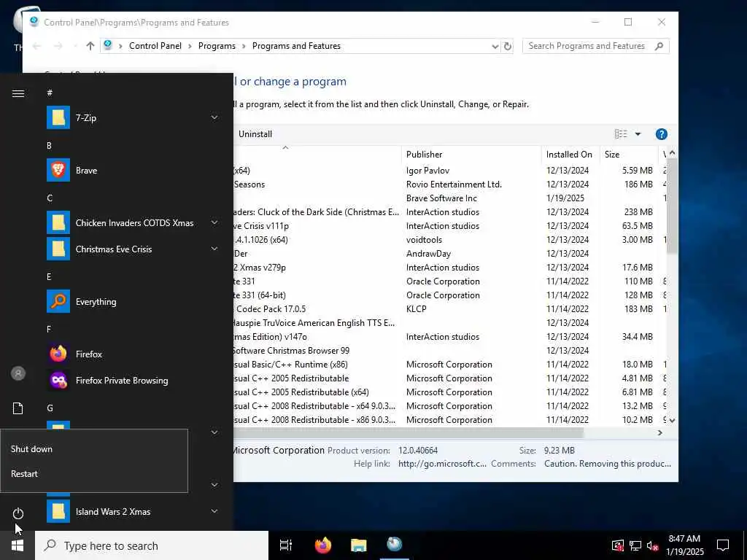This screenshot has width=747, height=560.
Task: Click the muted volume tray icon
Action: (x=652, y=545)
